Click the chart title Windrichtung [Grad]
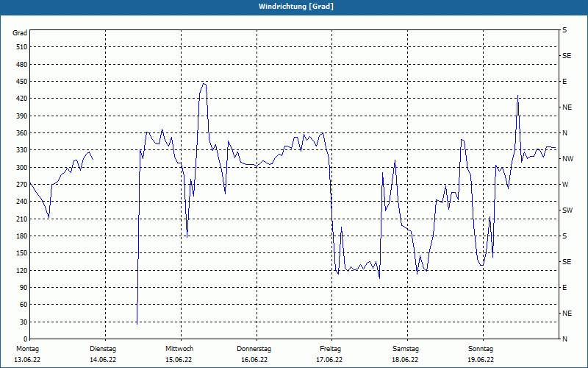588x368 pixels. [x=296, y=7]
